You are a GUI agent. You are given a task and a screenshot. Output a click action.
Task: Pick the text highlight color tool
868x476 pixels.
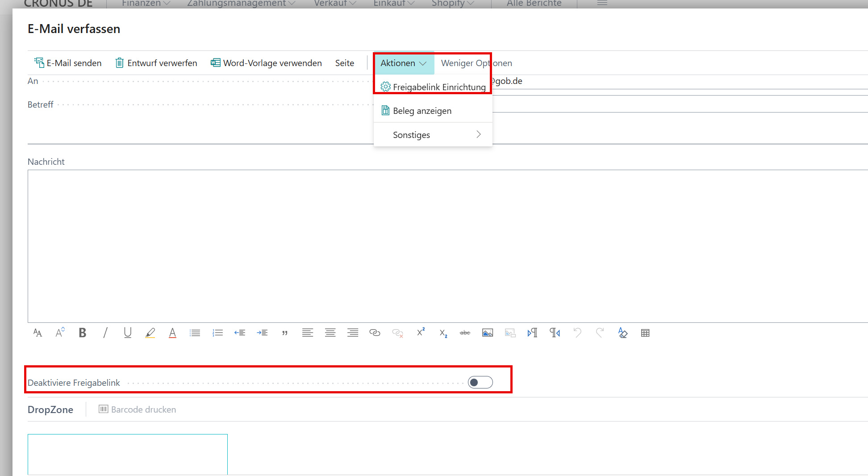tap(150, 333)
